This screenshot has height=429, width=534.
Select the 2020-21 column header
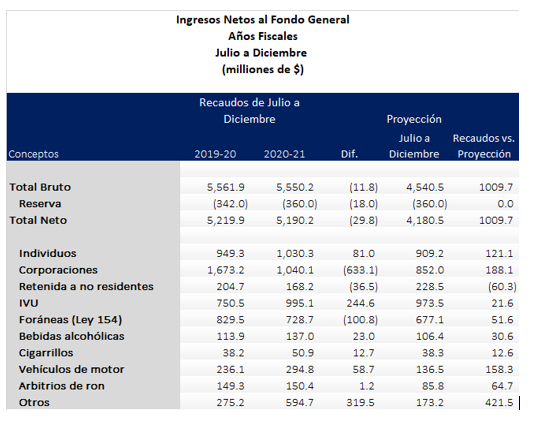pos(284,154)
